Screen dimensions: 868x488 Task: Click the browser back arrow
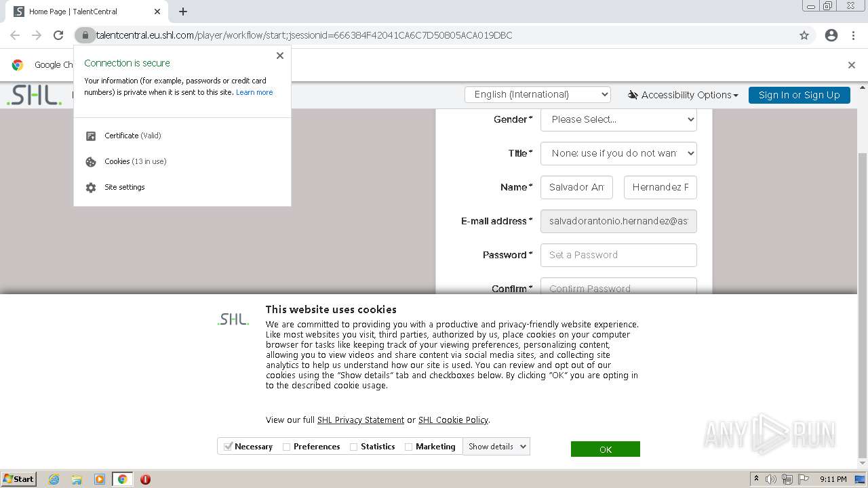15,35
